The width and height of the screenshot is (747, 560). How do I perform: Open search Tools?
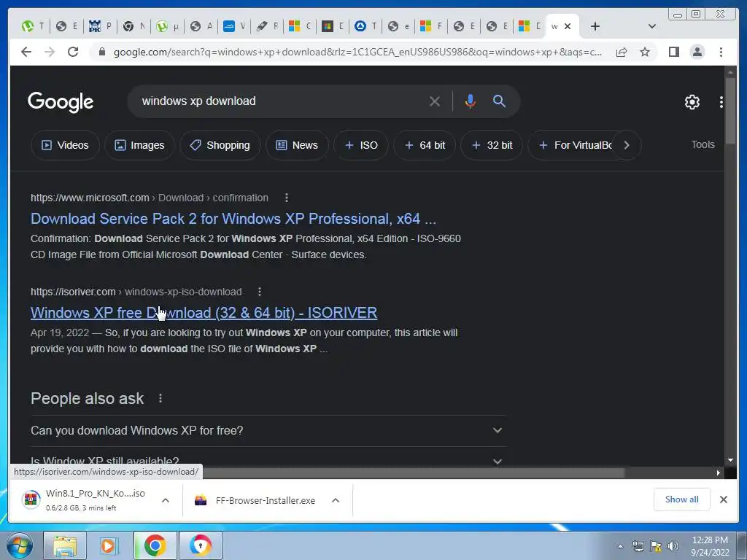click(703, 145)
